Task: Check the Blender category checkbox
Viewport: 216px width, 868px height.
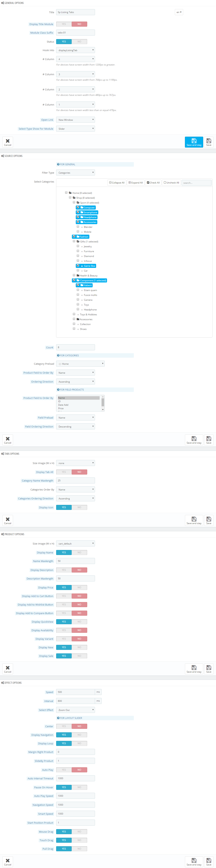Action: coord(78,227)
